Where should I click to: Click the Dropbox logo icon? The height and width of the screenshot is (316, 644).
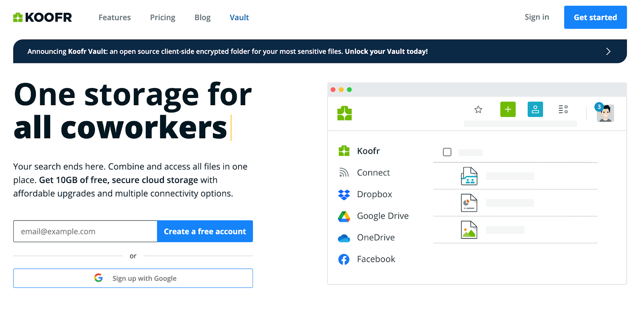tap(344, 195)
